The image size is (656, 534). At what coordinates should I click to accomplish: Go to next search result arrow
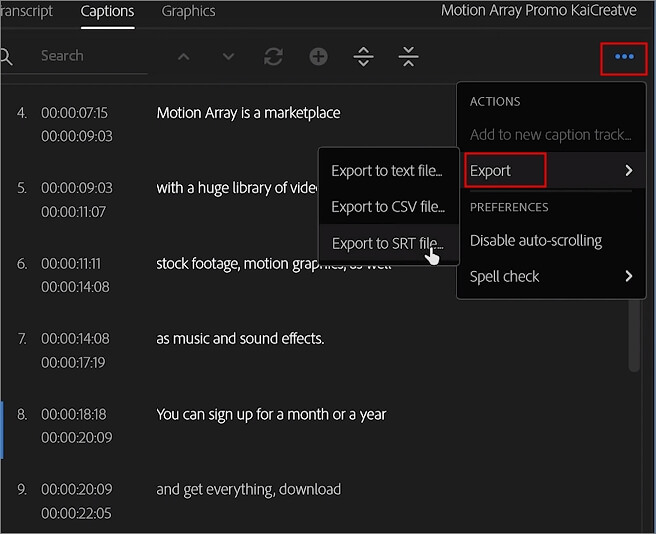coord(228,56)
